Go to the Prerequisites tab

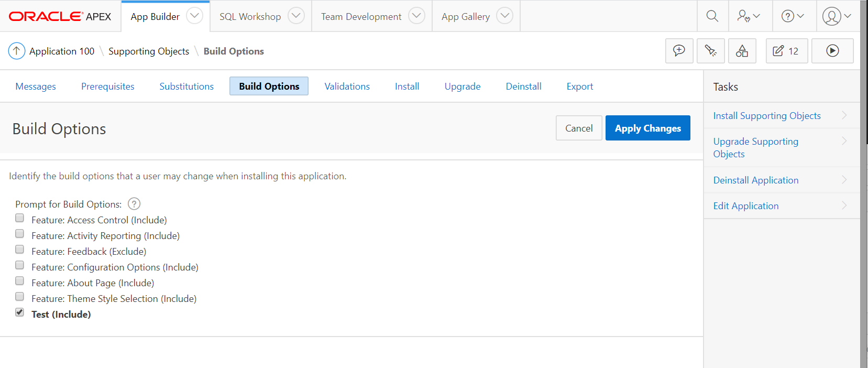coord(107,86)
